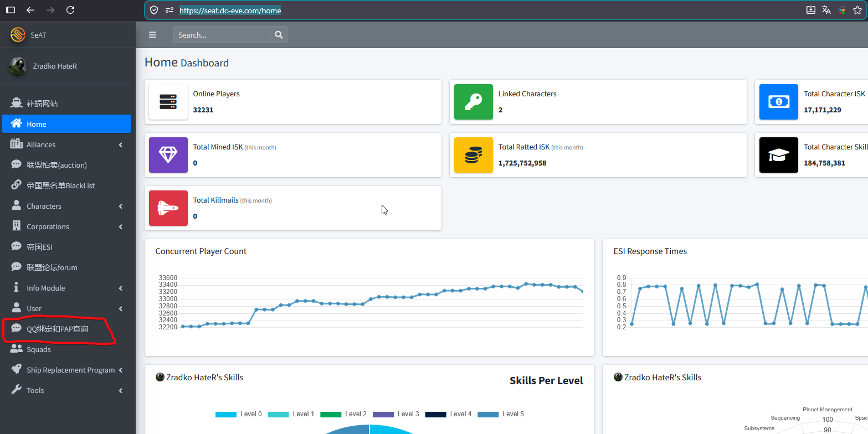Click the magnifier search button
The width and height of the screenshot is (868, 434).
[x=279, y=35]
